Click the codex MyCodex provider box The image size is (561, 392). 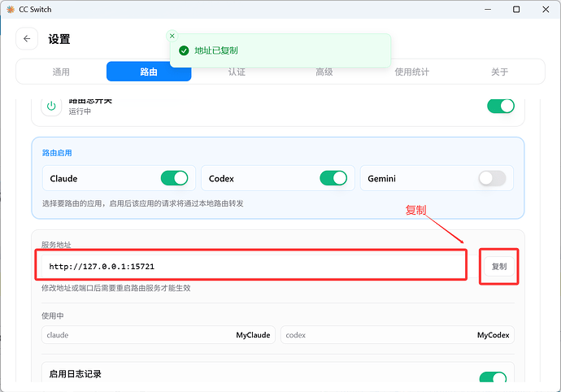(x=398, y=335)
